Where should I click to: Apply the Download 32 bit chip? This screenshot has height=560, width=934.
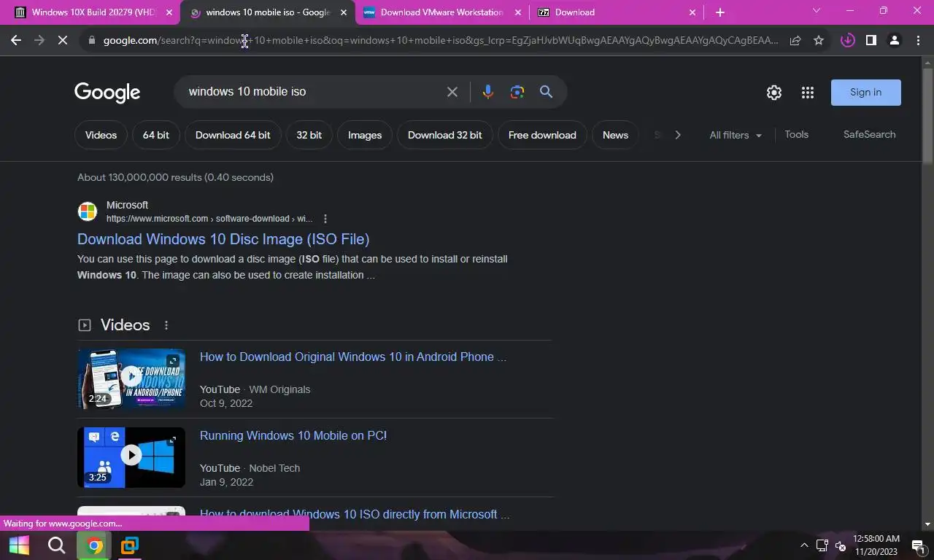444,135
